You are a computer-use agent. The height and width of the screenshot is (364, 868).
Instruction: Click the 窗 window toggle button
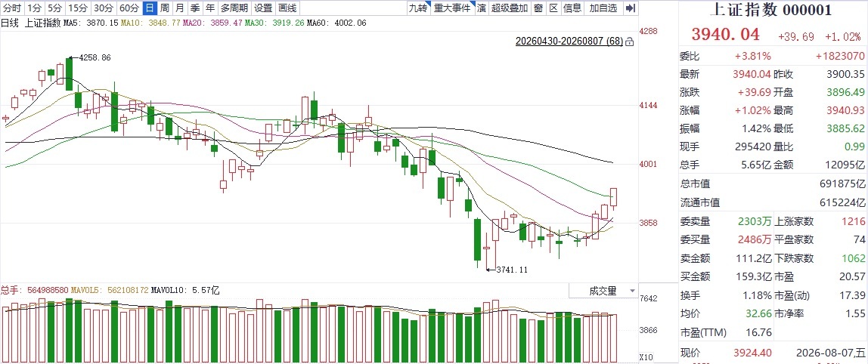pyautogui.click(x=538, y=8)
